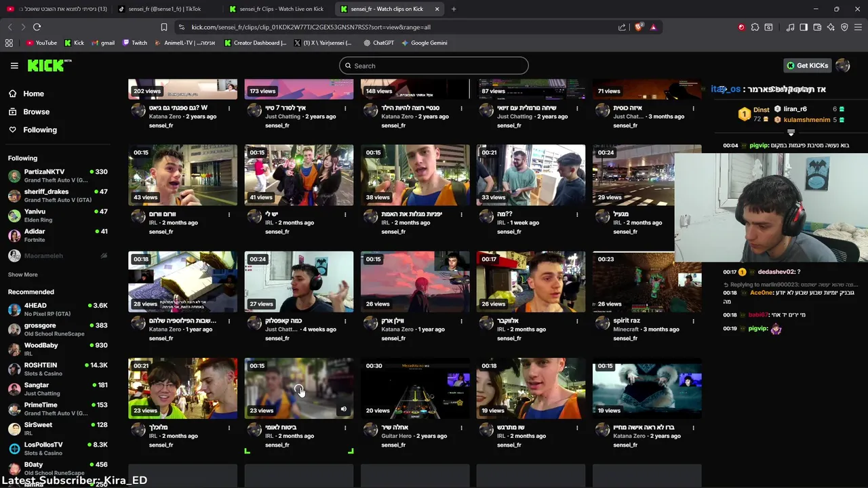The image size is (868, 488).
Task: Click the browser address bar URL
Action: (311, 27)
